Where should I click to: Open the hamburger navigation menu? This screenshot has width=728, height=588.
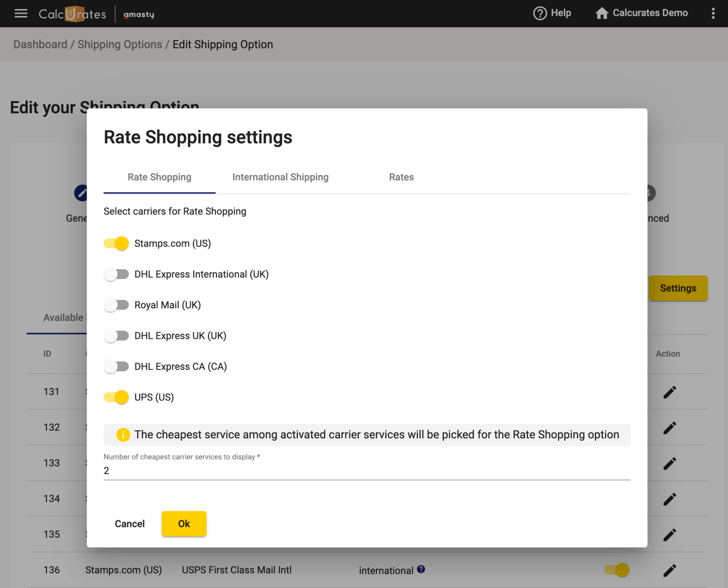tap(20, 13)
